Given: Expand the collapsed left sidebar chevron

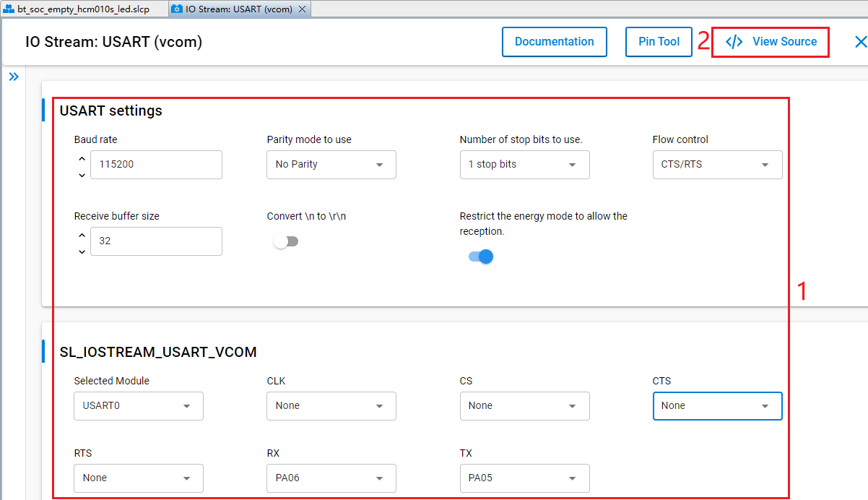Looking at the screenshot, I should point(14,76).
